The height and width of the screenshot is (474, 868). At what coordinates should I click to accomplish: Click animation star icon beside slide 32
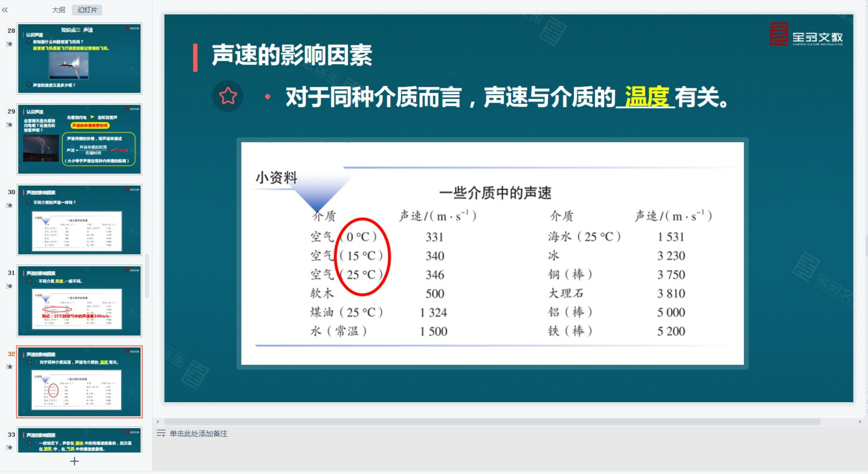[9, 367]
